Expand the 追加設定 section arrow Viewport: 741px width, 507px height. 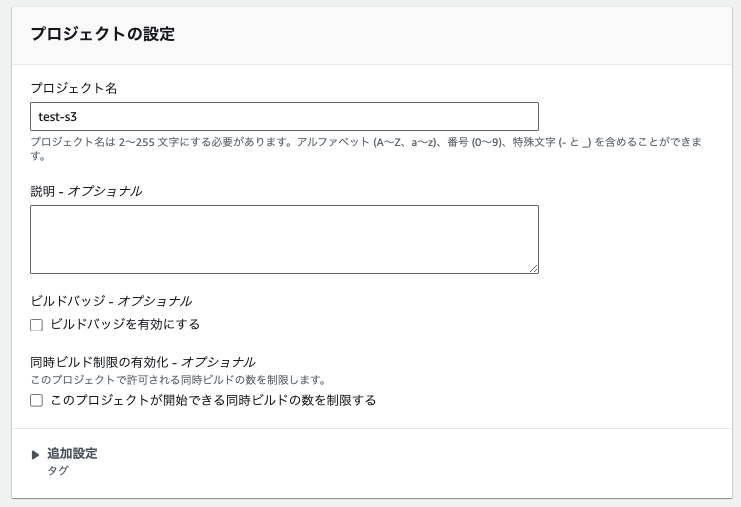(x=35, y=455)
